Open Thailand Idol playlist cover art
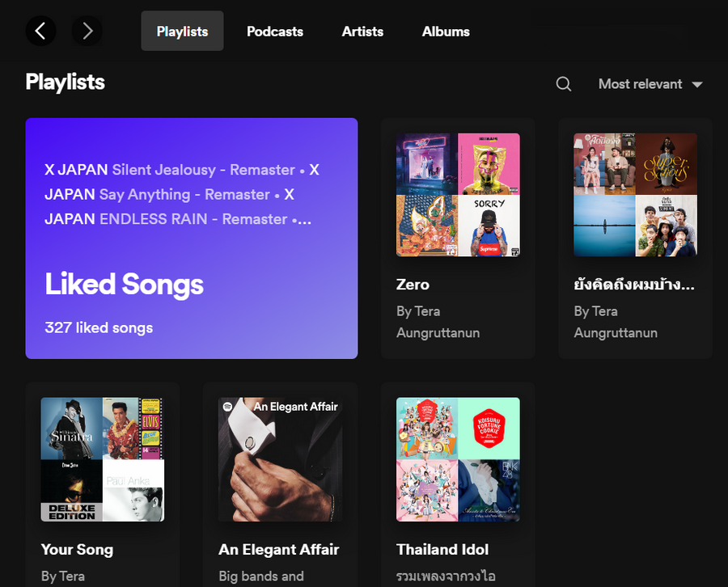Image resolution: width=728 pixels, height=587 pixels. click(458, 459)
